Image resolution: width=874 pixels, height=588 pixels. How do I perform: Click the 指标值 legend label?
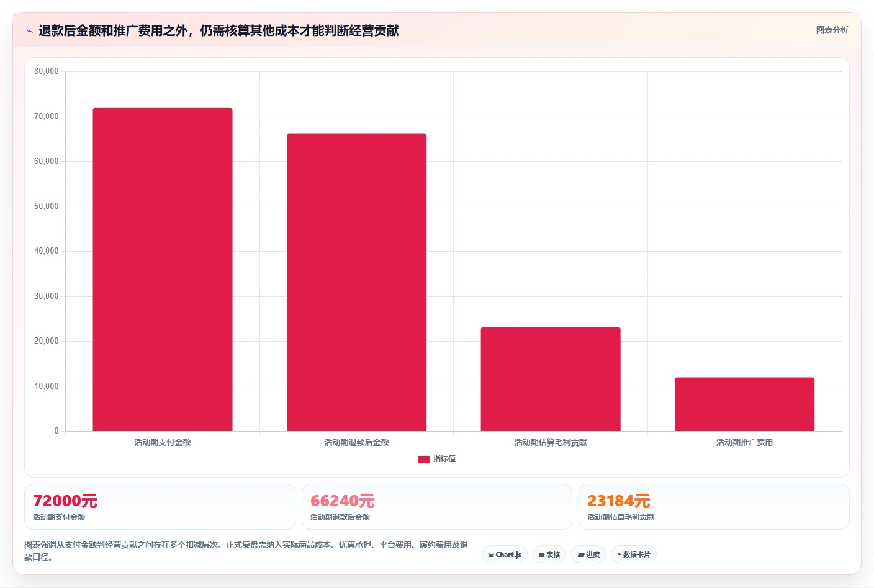[444, 459]
